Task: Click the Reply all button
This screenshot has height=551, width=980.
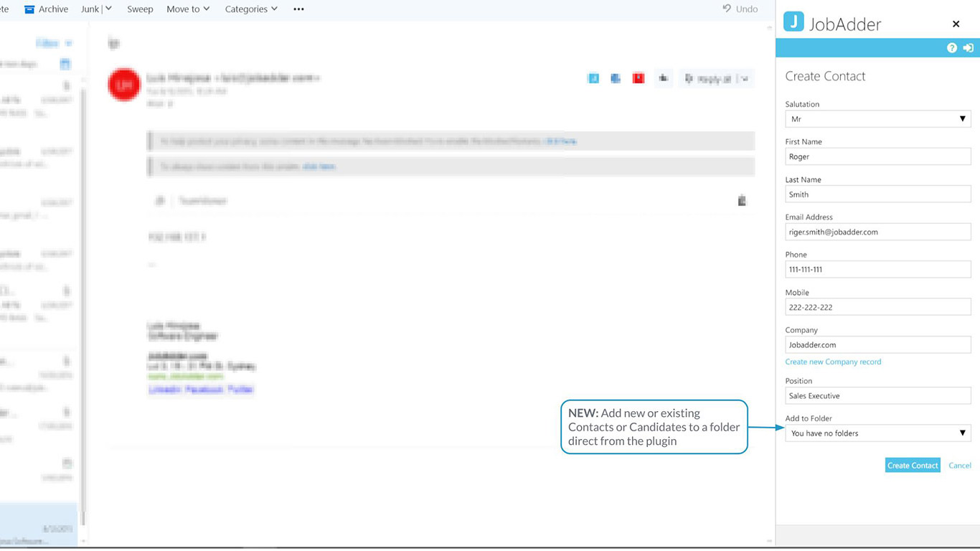Action: [x=708, y=79]
